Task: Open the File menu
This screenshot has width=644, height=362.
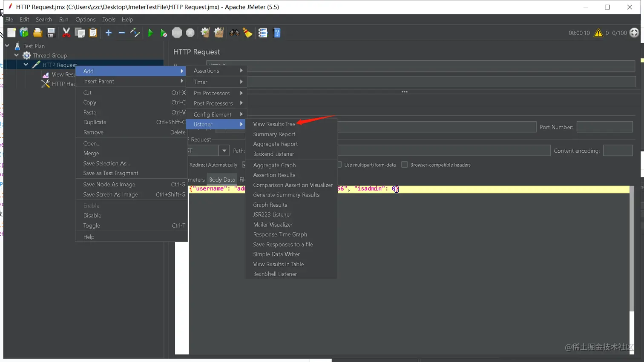Action: (x=9, y=20)
